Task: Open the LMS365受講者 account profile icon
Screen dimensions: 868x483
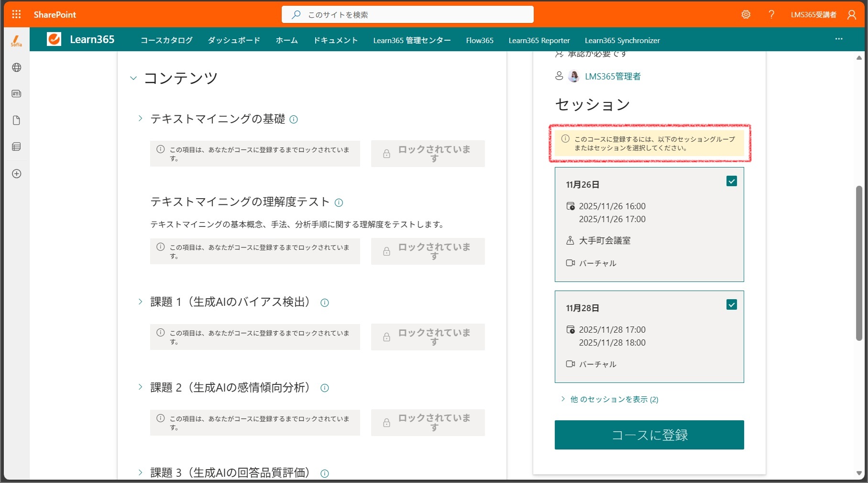Action: [x=851, y=14]
